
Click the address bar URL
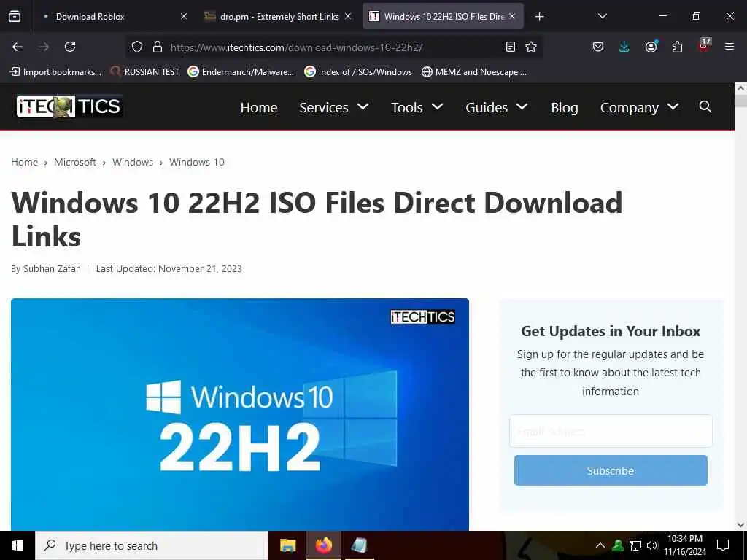(x=296, y=47)
